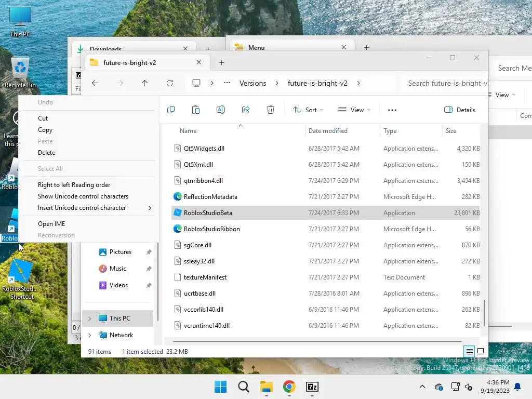
Task: Select Show Unicode control characters
Action: (88, 196)
